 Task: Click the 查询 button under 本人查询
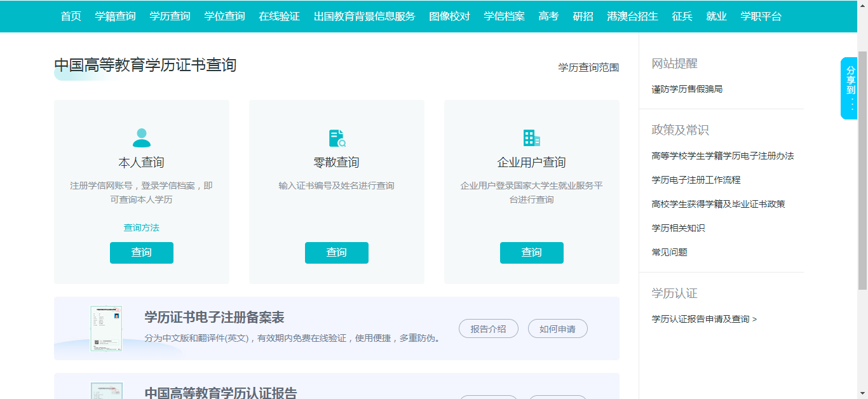[141, 252]
